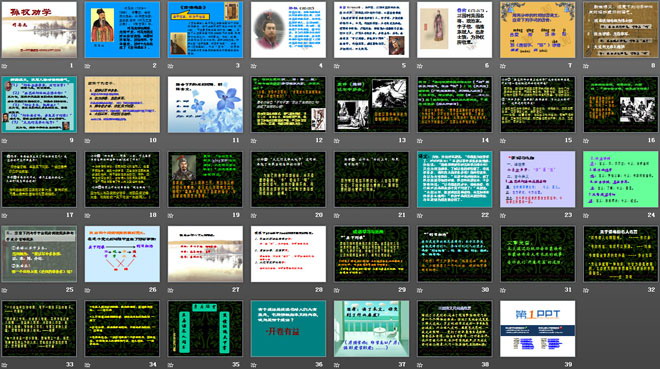Viewport: 660px width, 369px height.
Task: Select slide 29 thumbnail
Action: [371, 254]
